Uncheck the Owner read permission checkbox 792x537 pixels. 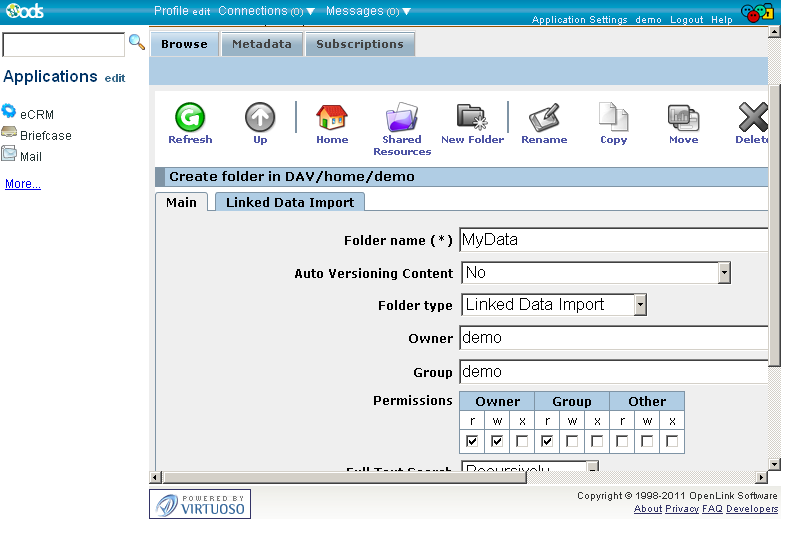pyautogui.click(x=472, y=441)
